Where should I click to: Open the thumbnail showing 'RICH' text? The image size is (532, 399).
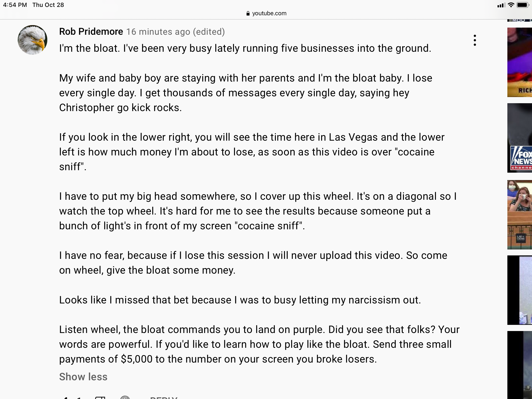point(520,62)
